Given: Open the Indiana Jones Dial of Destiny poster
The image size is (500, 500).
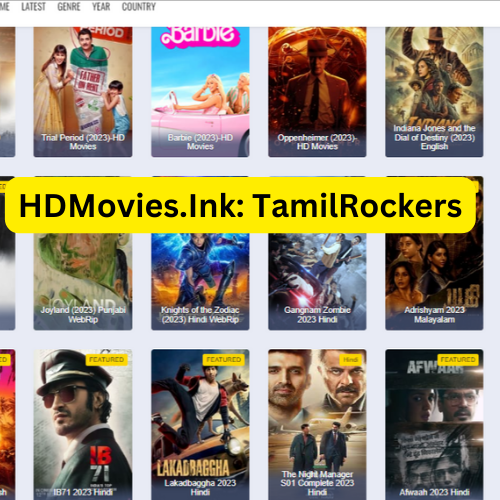Looking at the screenshot, I should click(434, 92).
